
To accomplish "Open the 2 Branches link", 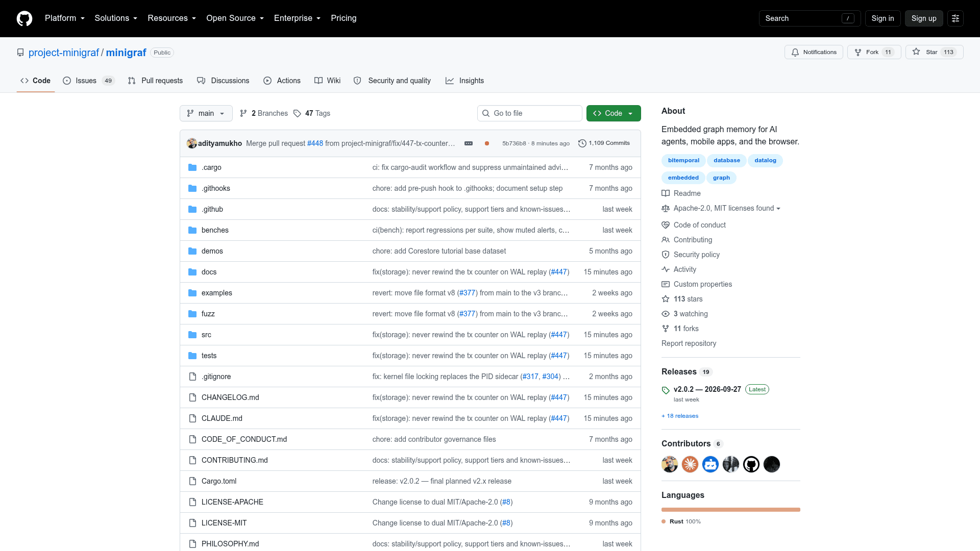I will pos(264,113).
